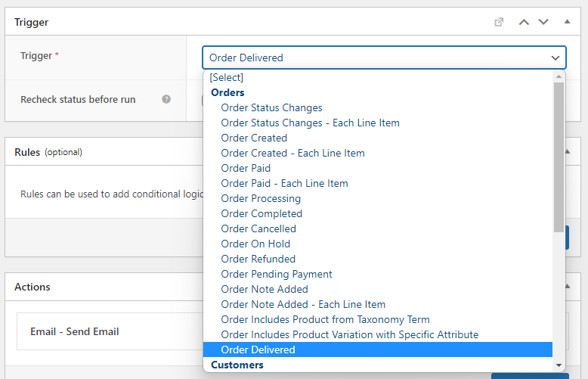
Task: Click help icon beside Recheck status
Action: pyautogui.click(x=166, y=99)
